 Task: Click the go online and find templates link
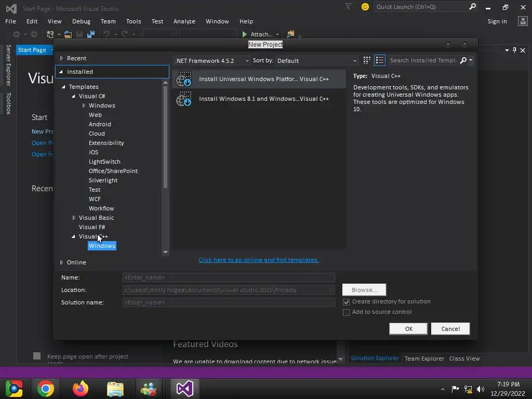259,260
